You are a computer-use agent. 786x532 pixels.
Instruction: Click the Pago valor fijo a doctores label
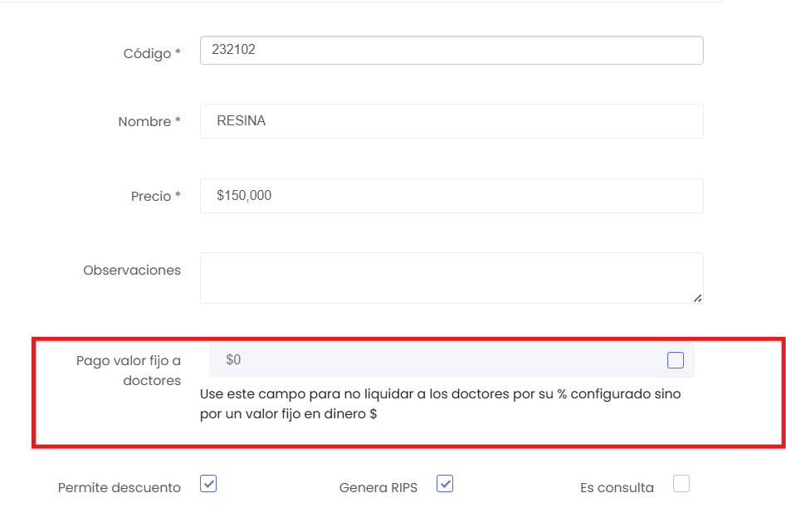(x=129, y=370)
